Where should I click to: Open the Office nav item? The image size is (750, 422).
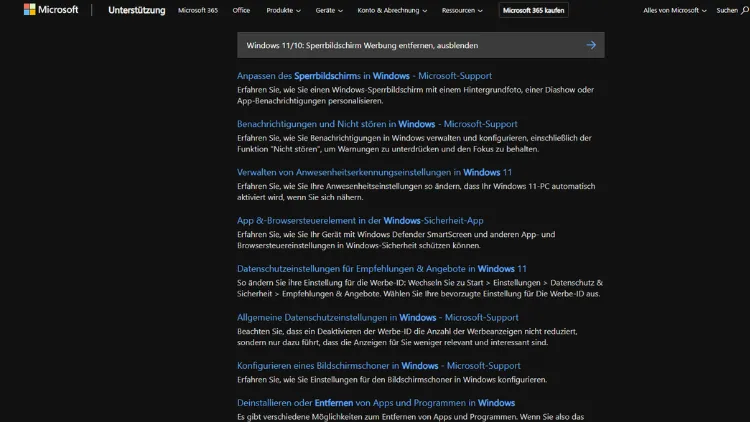[241, 10]
